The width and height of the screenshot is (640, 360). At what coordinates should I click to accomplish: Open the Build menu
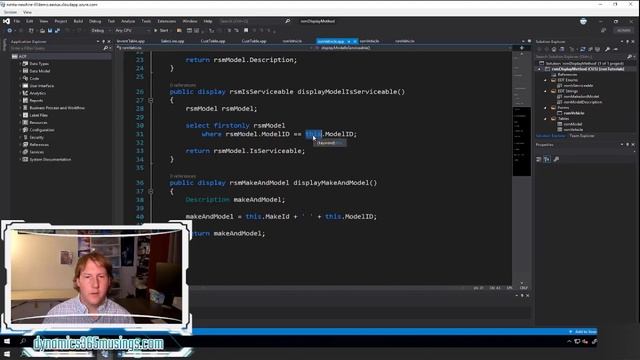78,21
